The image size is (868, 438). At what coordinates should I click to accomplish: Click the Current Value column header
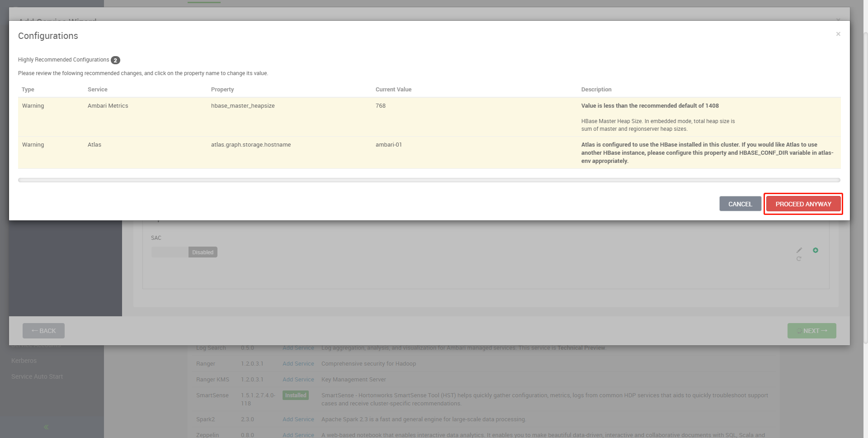(x=393, y=90)
